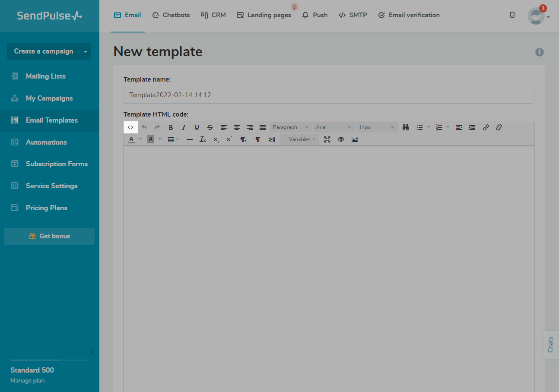Image resolution: width=559 pixels, height=392 pixels.
Task: Open the Paragraph format dropdown
Action: click(292, 127)
